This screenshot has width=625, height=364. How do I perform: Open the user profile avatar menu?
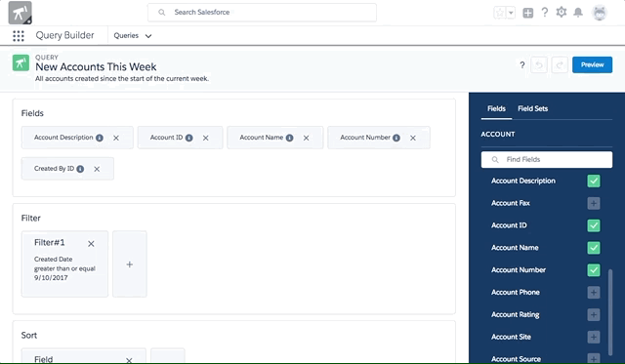click(x=600, y=13)
